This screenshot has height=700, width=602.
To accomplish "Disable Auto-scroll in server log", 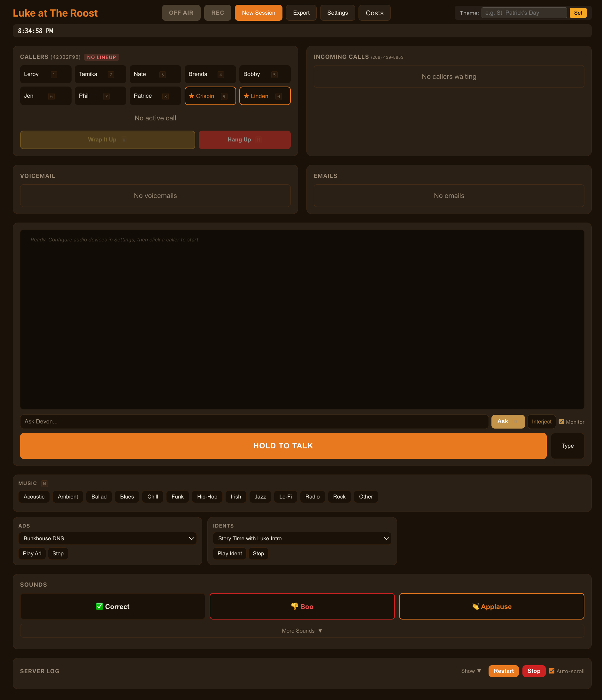I will pyautogui.click(x=552, y=671).
